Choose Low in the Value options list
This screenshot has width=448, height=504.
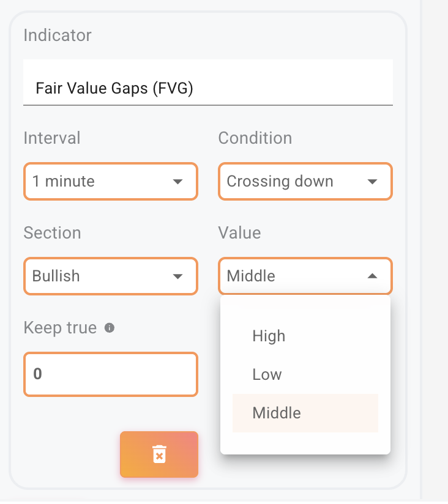coord(267,374)
